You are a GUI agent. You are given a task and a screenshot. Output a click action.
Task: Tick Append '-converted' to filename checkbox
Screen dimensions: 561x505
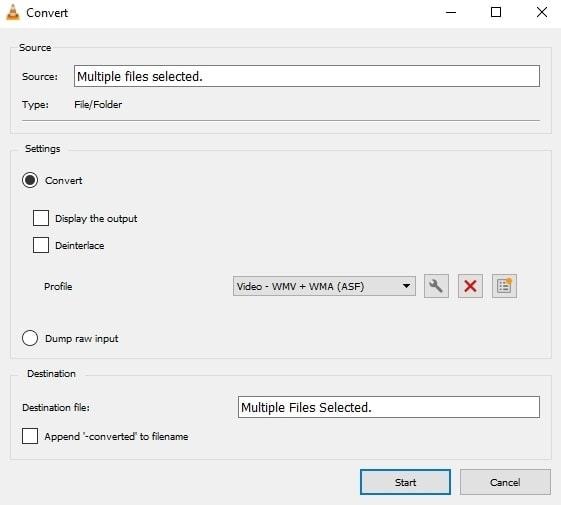click(x=30, y=436)
